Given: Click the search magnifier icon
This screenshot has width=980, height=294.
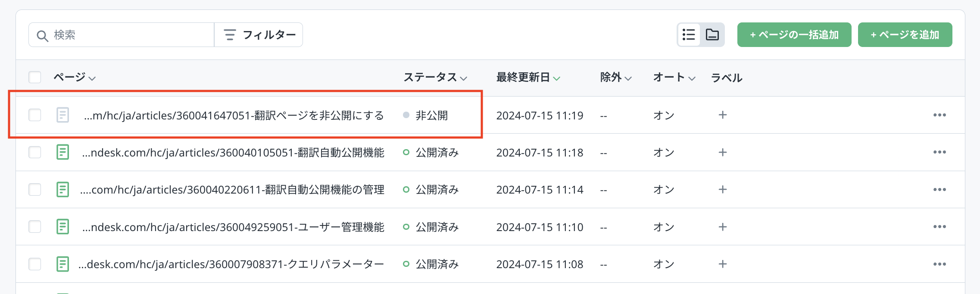Looking at the screenshot, I should [42, 35].
